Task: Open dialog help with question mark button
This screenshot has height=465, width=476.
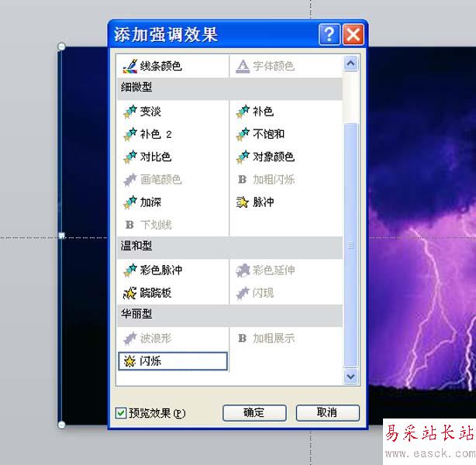Action: coord(329,34)
